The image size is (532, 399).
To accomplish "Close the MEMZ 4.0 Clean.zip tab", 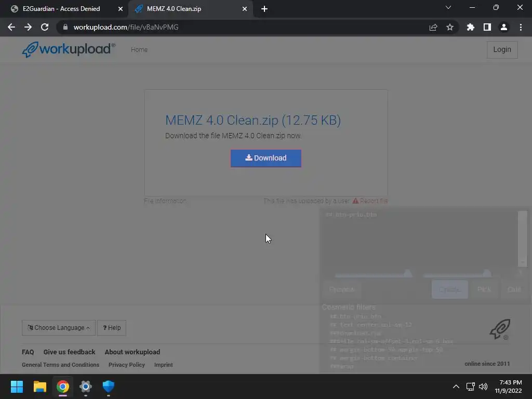I will click(x=245, y=9).
